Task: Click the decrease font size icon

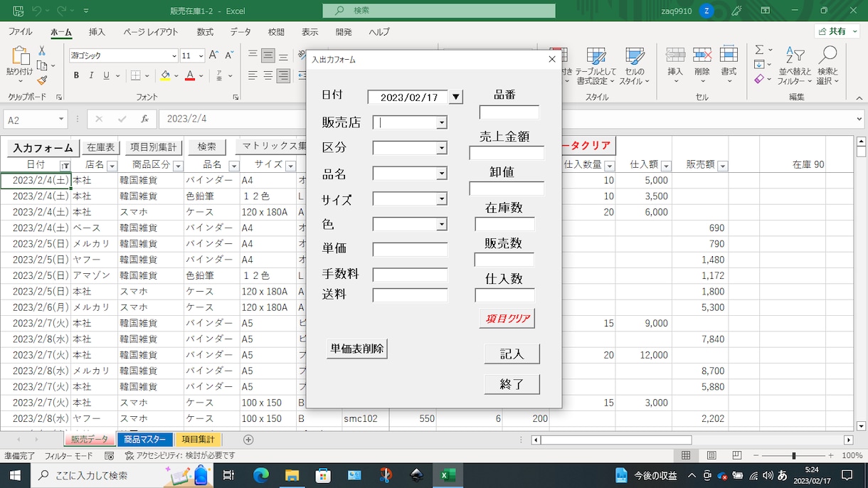Action: click(x=228, y=55)
